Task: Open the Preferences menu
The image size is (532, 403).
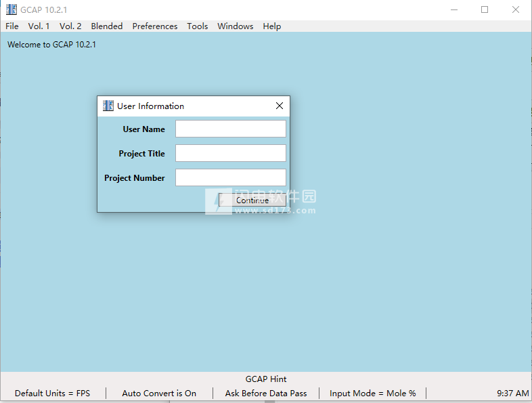Action: 155,26
